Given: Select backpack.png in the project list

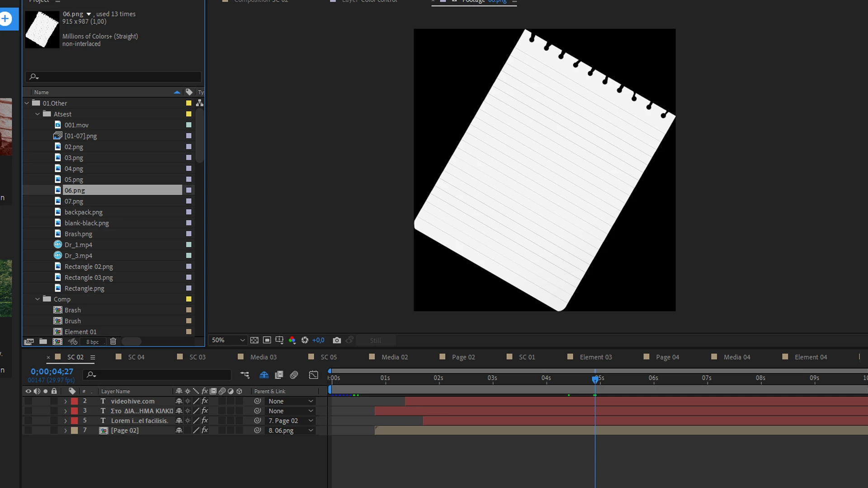Looking at the screenshot, I should 84,212.
